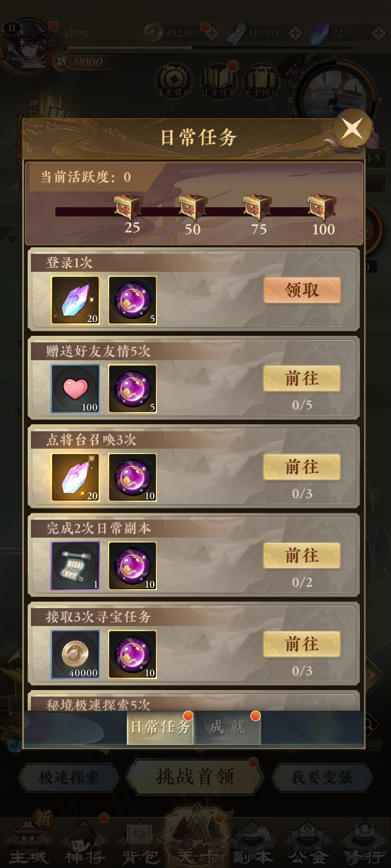Tap the 40000 coin reward icon
Screen dimensions: 391x868
(75, 654)
